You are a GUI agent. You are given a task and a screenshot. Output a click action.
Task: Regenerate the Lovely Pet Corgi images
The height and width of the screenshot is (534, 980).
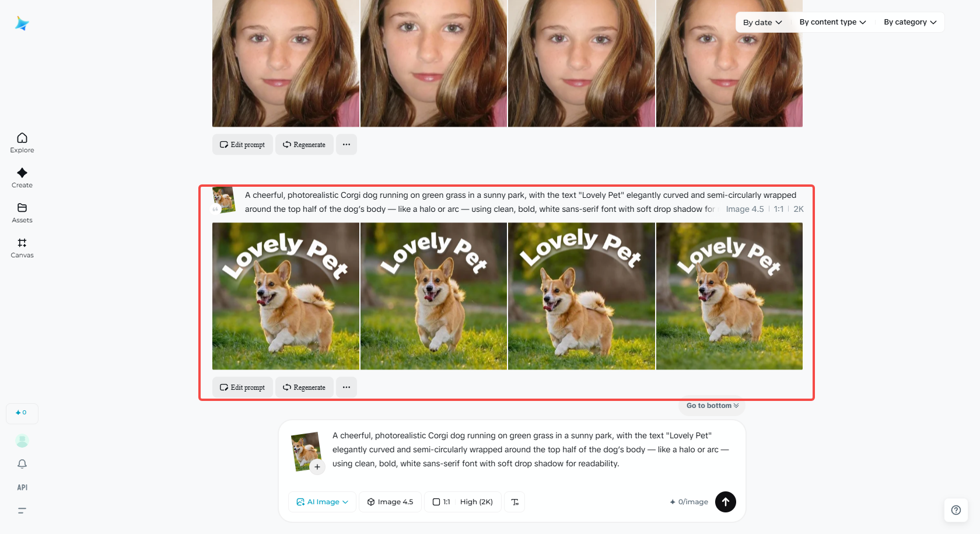(x=304, y=388)
